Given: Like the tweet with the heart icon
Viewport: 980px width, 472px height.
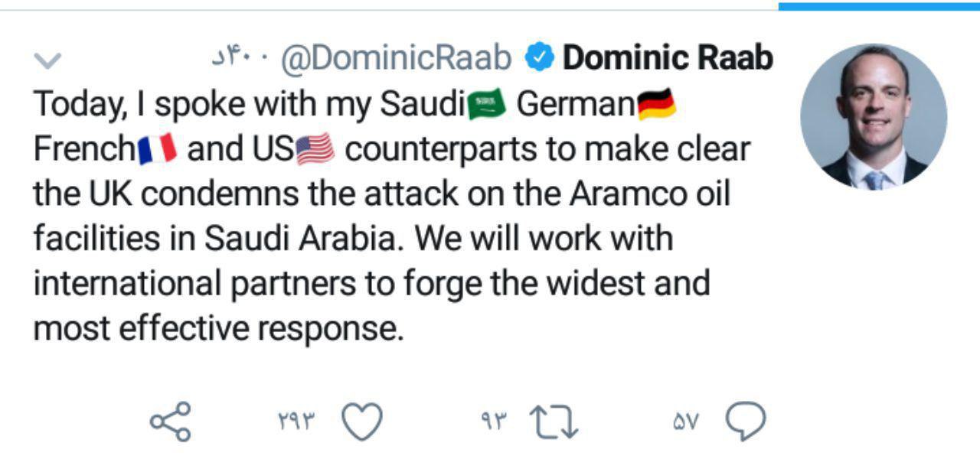Looking at the screenshot, I should click(x=361, y=422).
